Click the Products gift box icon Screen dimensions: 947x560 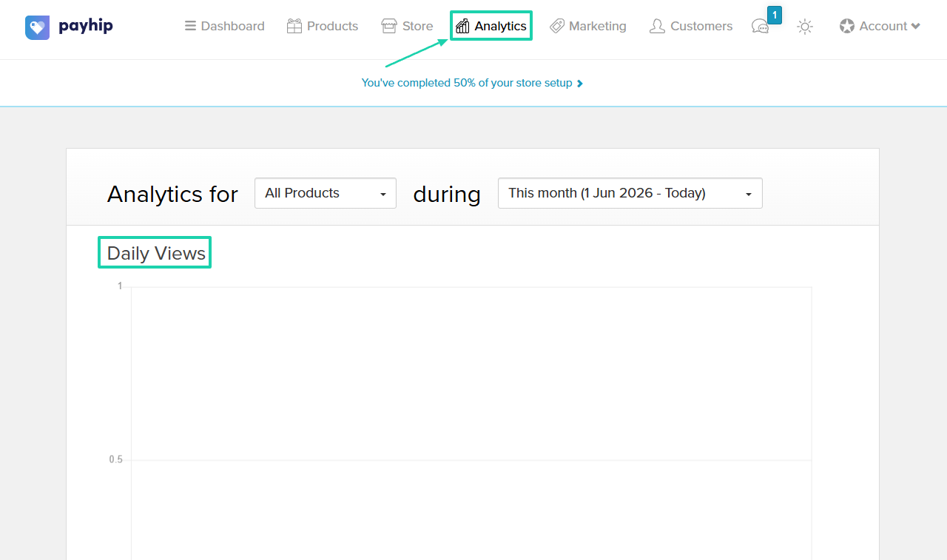(294, 26)
